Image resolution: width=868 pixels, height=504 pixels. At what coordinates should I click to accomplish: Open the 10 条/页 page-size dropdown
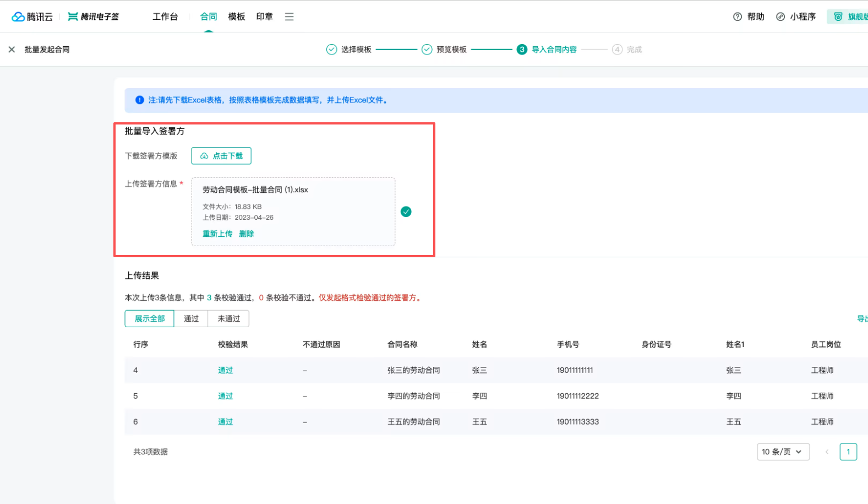(x=783, y=452)
